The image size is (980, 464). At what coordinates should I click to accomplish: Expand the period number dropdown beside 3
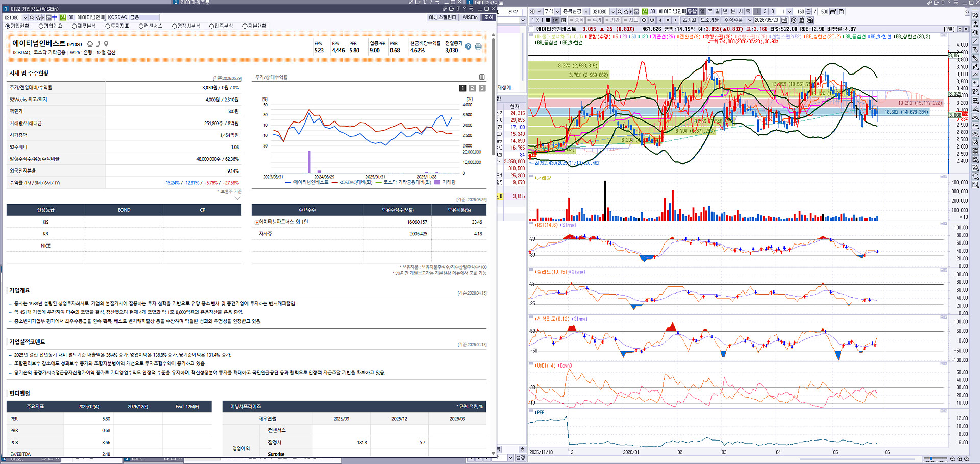[x=789, y=11]
